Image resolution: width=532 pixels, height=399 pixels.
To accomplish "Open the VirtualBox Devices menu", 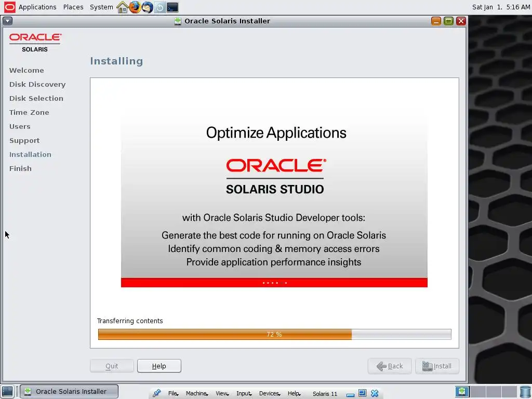I will coord(270,394).
